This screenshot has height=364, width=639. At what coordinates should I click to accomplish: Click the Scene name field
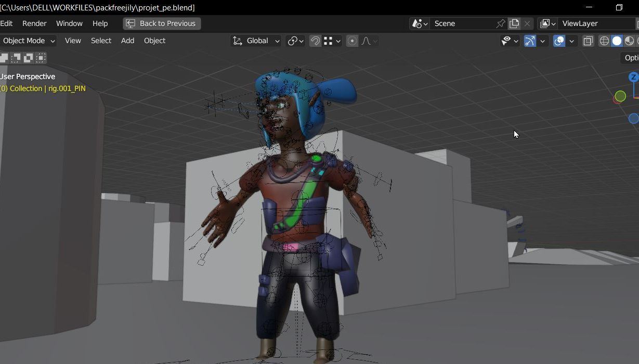pyautogui.click(x=463, y=23)
